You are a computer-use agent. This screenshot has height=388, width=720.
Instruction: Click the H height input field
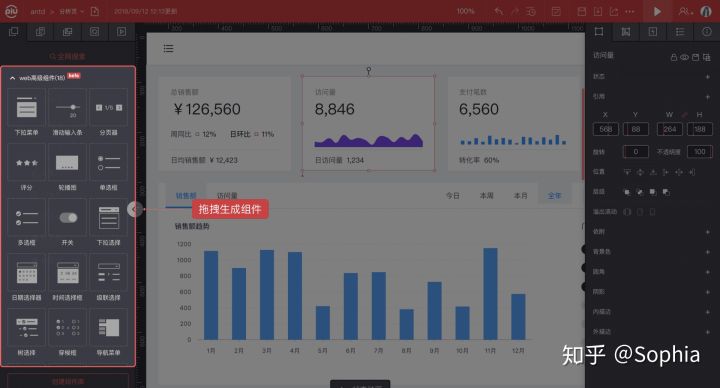(699, 129)
